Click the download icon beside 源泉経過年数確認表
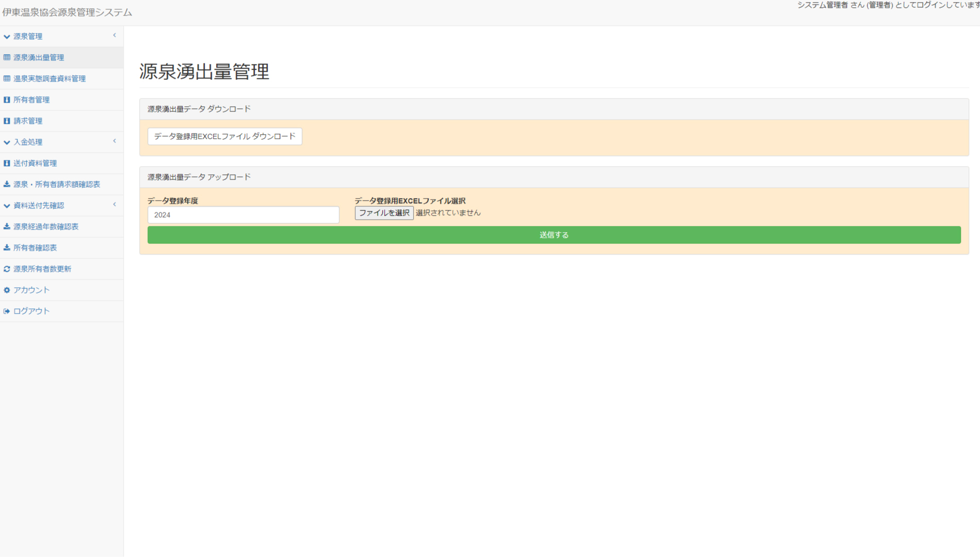Screen dimensions: 980x557 [6, 226]
